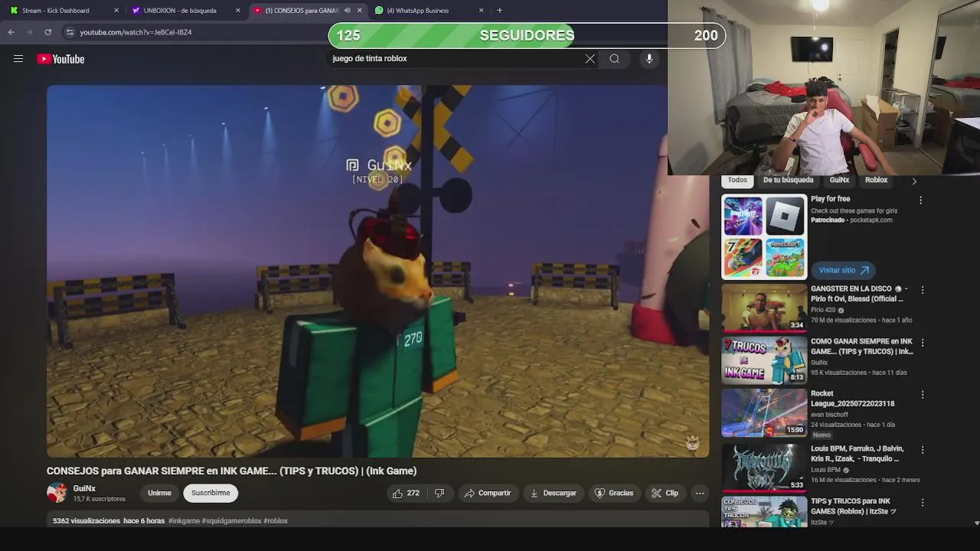This screenshot has height=551, width=980.
Task: Reload the page with the refresh icon
Action: 47,32
